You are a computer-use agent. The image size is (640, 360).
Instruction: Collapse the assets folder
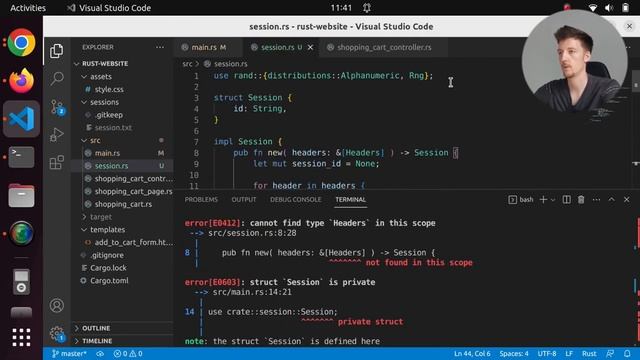(x=122, y=77)
